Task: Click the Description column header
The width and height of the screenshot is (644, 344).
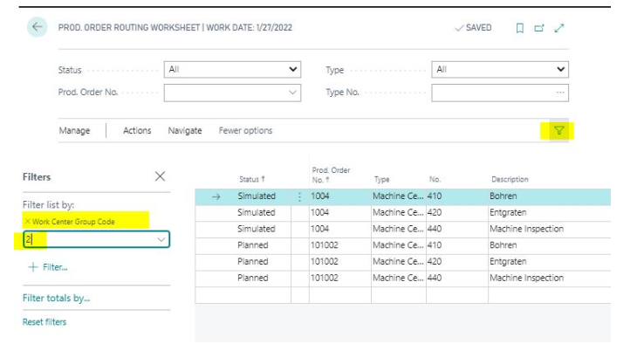Action: coord(510,179)
